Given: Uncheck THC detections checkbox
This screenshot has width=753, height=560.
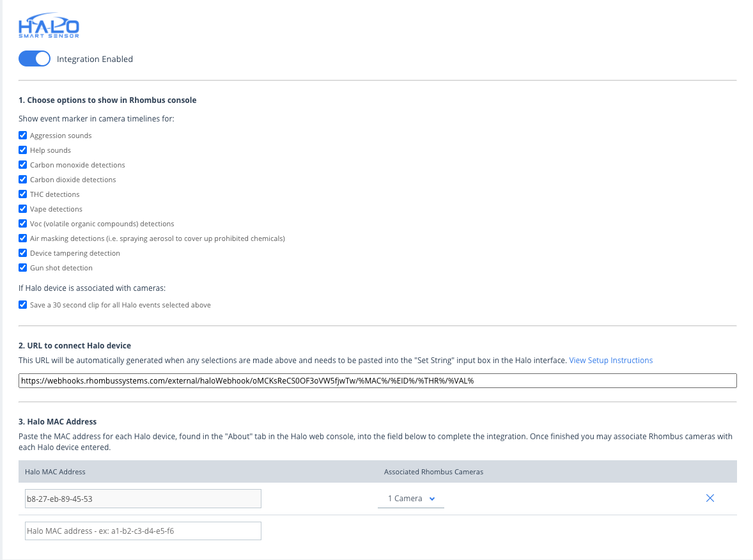Looking at the screenshot, I should (23, 194).
